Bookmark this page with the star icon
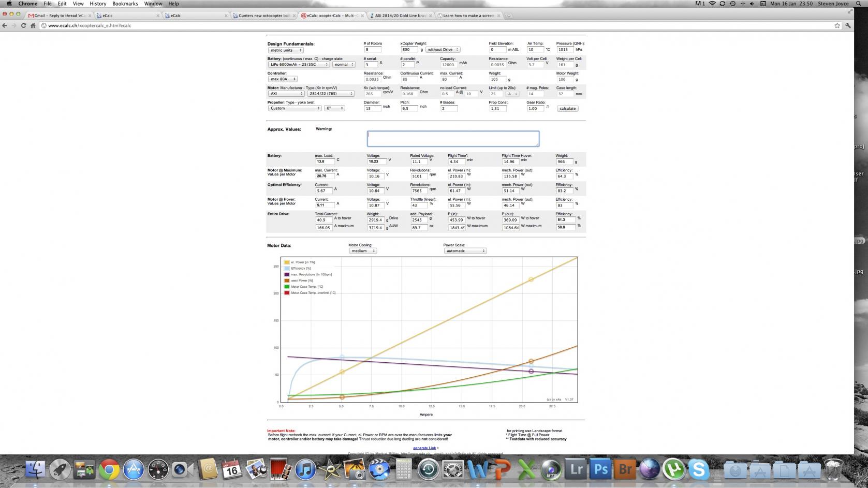 [837, 25]
